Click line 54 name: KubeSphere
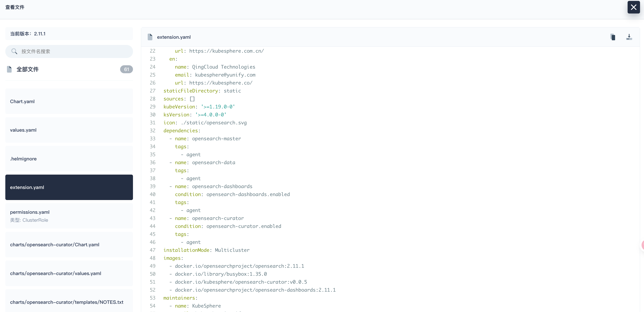The width and height of the screenshot is (644, 312). 198,306
